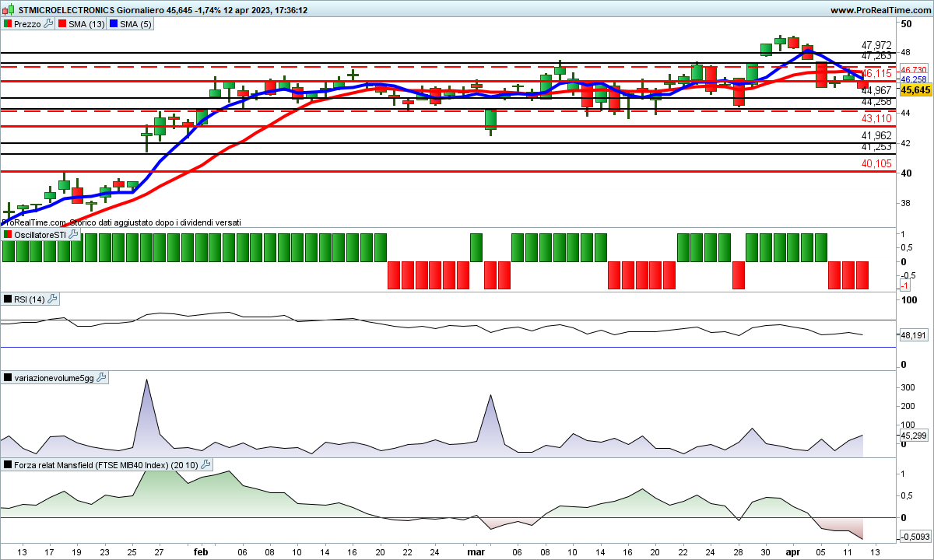Click the 44,258 price level label

coord(876,102)
